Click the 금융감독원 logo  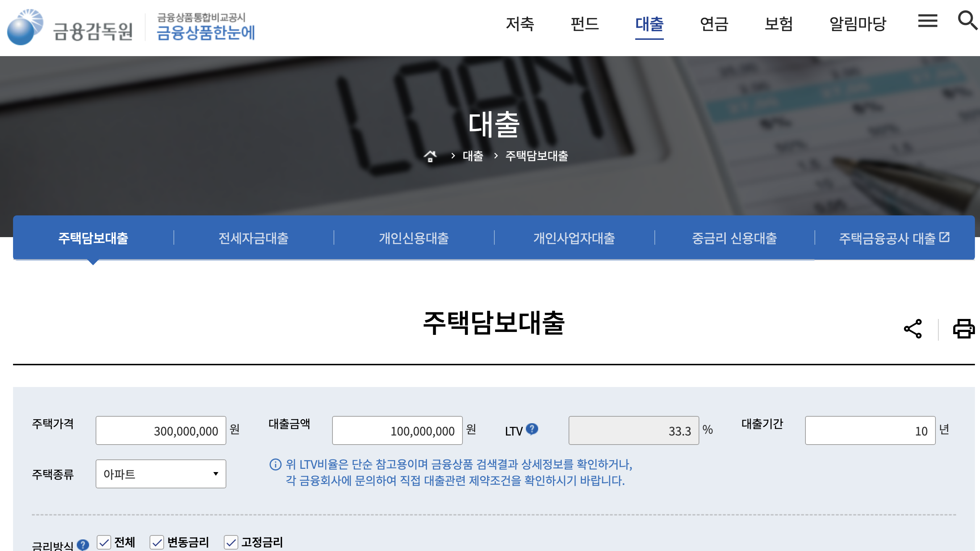pos(70,28)
